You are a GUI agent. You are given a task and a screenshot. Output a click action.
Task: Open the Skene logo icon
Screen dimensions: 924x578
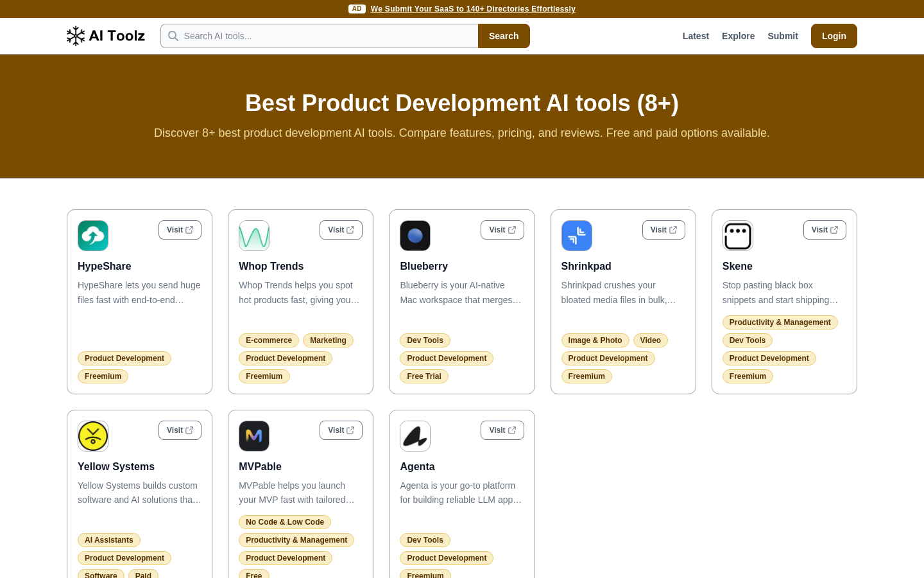click(738, 236)
